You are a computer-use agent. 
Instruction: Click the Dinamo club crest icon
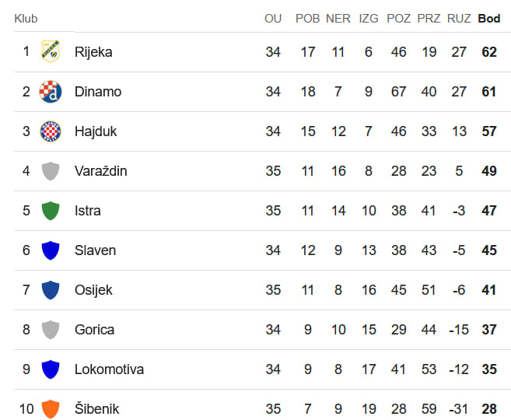coord(51,92)
